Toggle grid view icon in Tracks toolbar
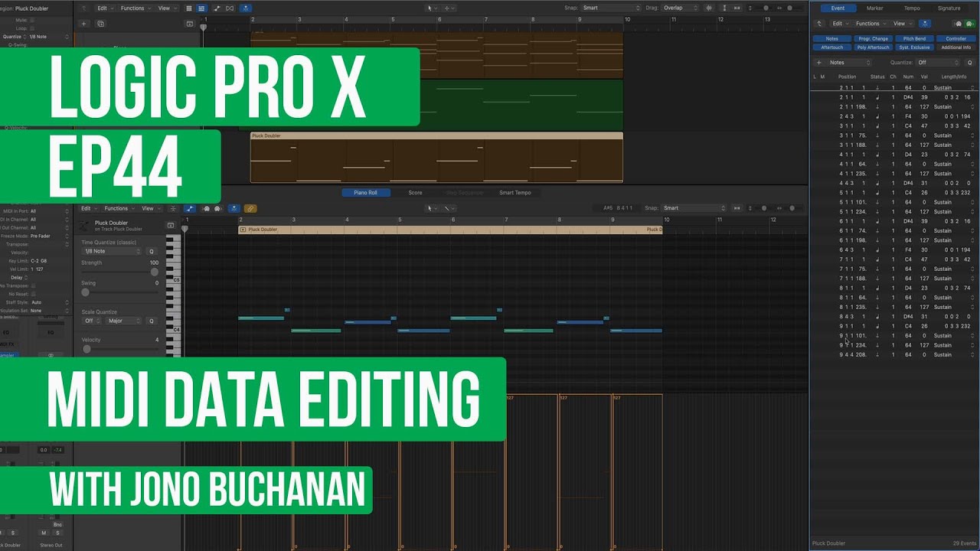Screen dimensions: 980x551 (189, 8)
